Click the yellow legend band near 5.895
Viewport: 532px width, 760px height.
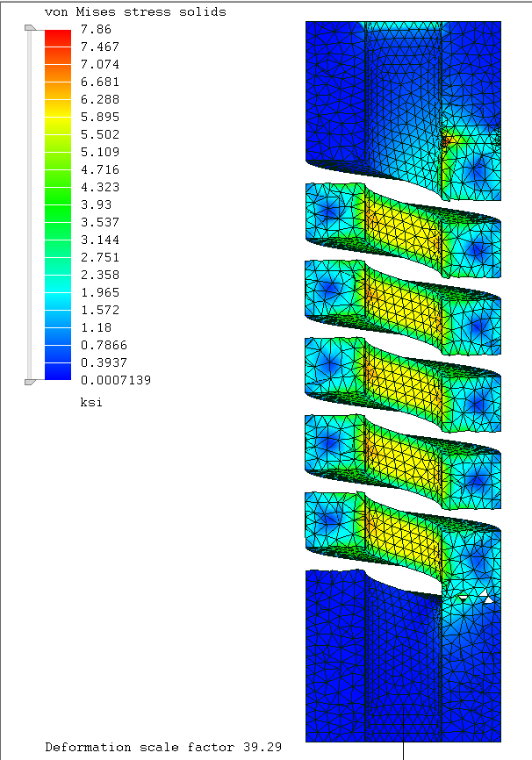[x=58, y=117]
